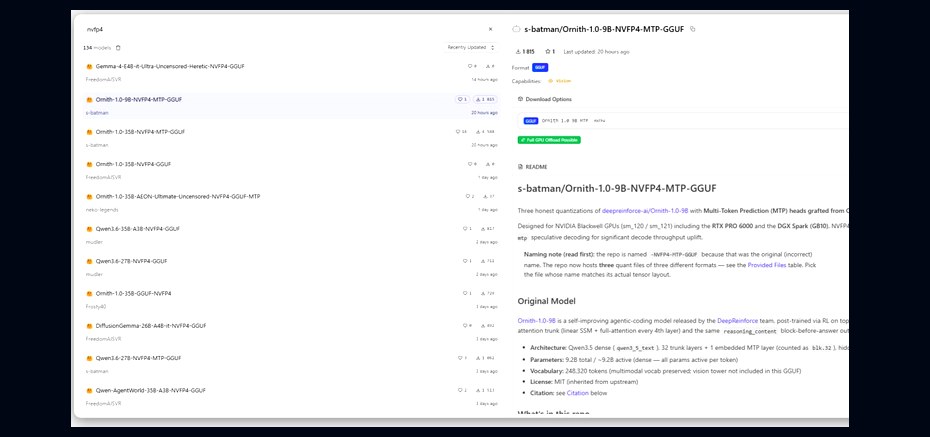Click model icon of Qwen3.6-27B-NVFP4-GGUF row
930x437 pixels.
[x=90, y=261]
